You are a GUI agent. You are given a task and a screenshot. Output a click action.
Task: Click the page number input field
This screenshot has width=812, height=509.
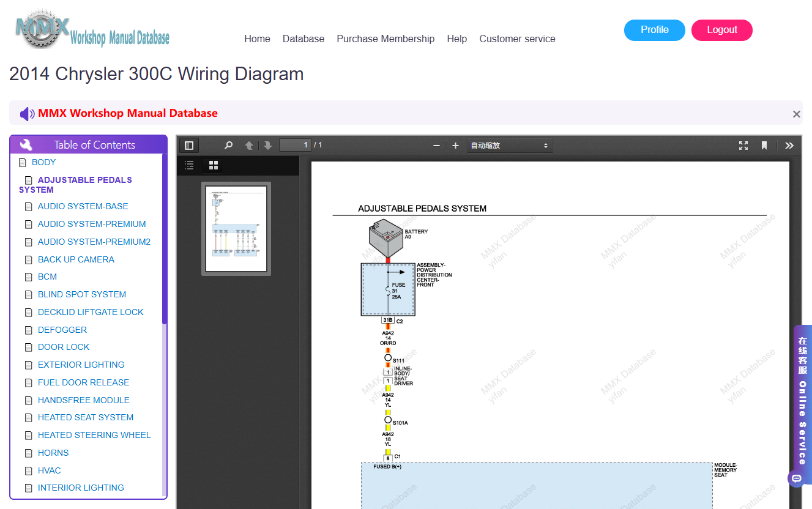pyautogui.click(x=296, y=145)
